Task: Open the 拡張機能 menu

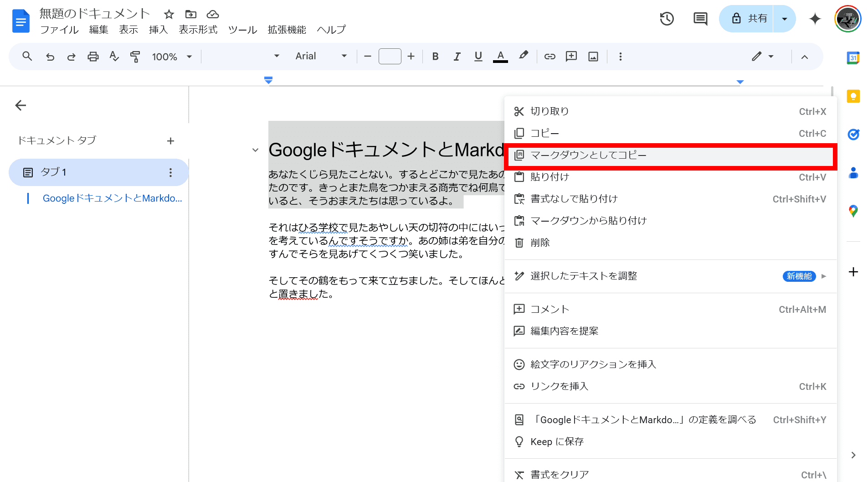Action: click(287, 30)
